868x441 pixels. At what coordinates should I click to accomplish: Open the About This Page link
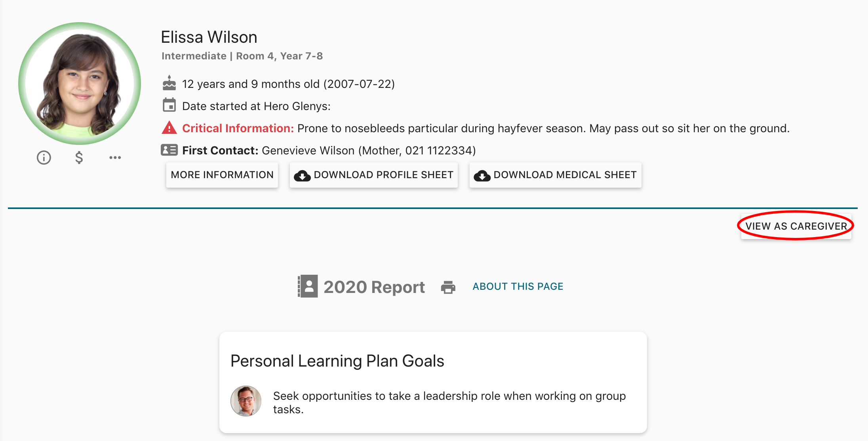pos(518,286)
